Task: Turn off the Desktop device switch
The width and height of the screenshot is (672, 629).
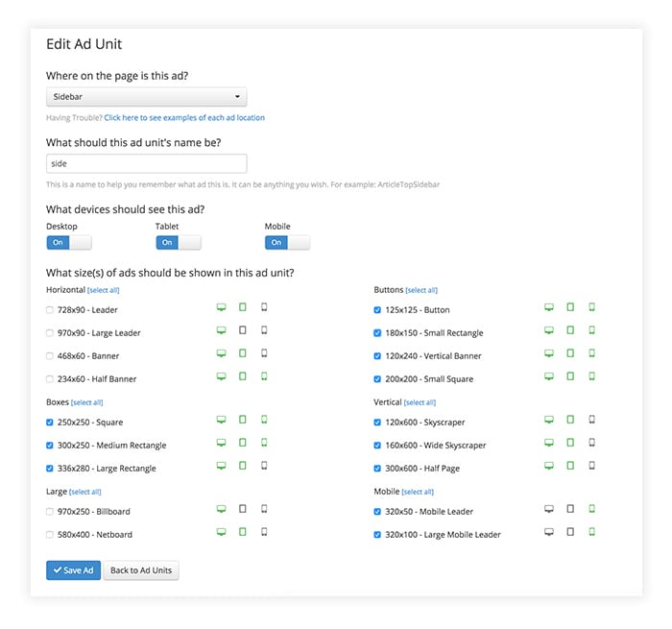Action: point(69,243)
